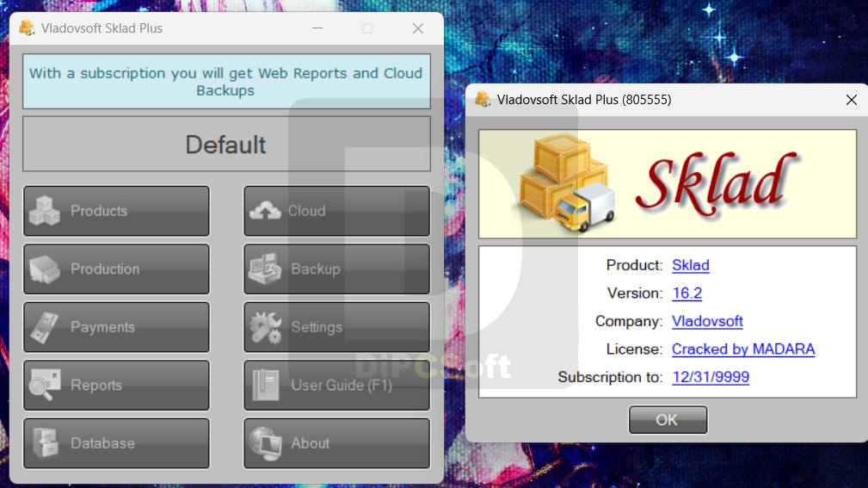Click the 12/31/9999 subscription date link
This screenshot has width=868, height=488.
711,377
